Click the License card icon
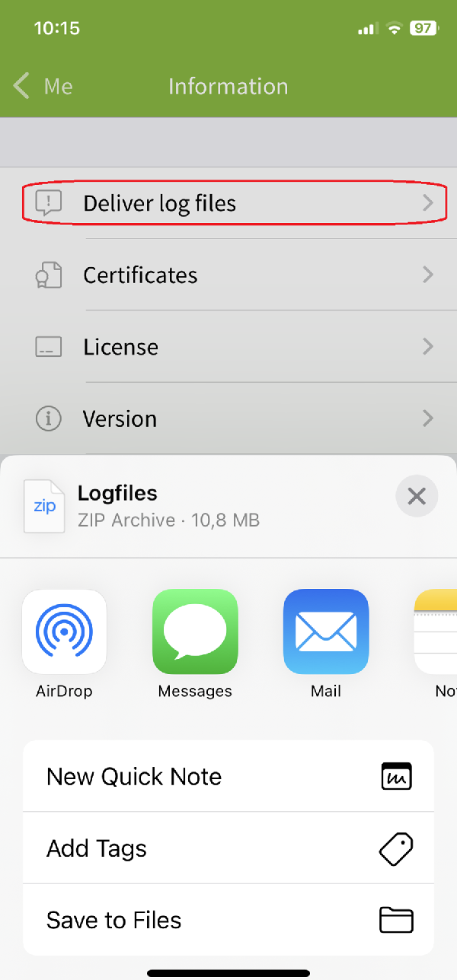 coord(49,347)
